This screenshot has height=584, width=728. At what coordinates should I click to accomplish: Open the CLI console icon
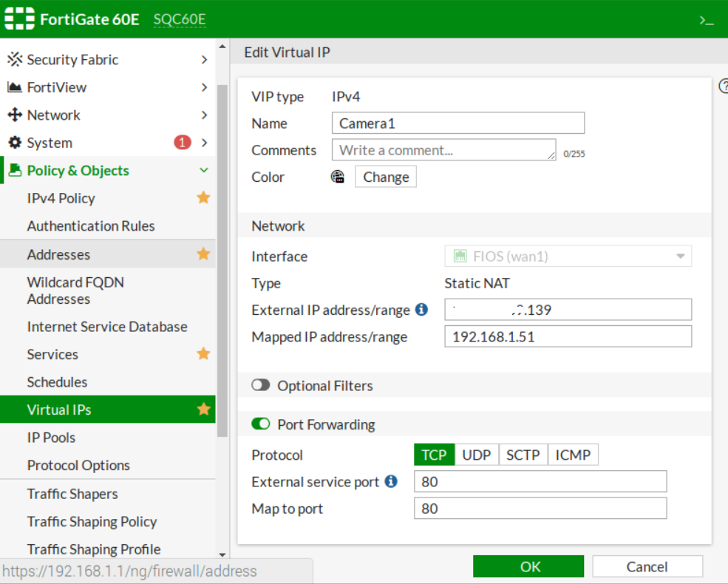(x=706, y=21)
